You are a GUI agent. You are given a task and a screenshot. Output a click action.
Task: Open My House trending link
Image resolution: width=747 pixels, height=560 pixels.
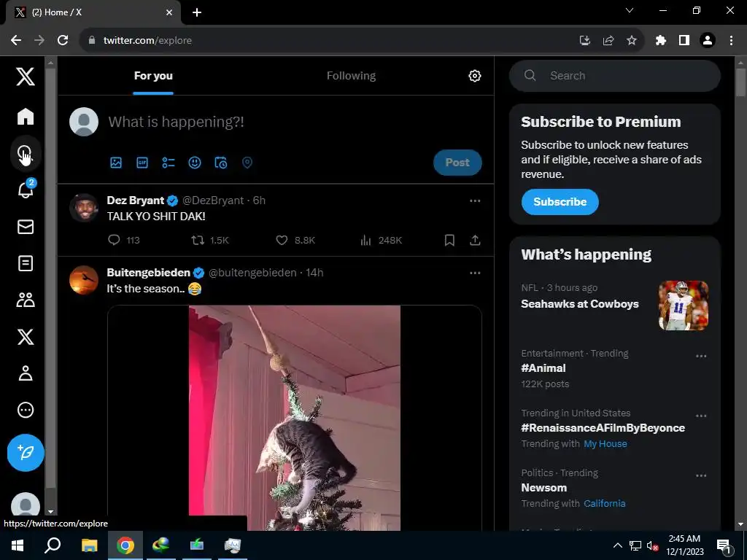click(605, 444)
